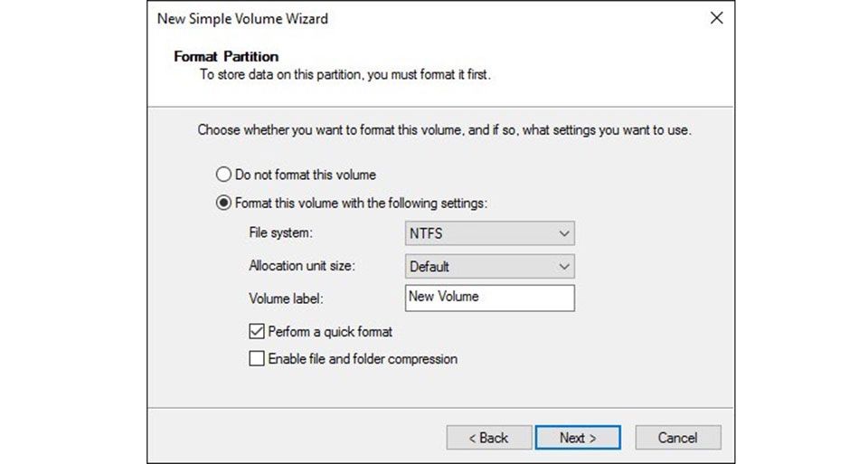Click inside the Volume label text field
868x464 pixels.
click(x=488, y=298)
